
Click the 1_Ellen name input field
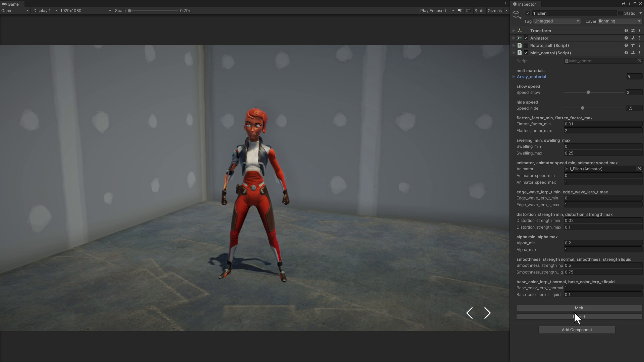point(574,13)
